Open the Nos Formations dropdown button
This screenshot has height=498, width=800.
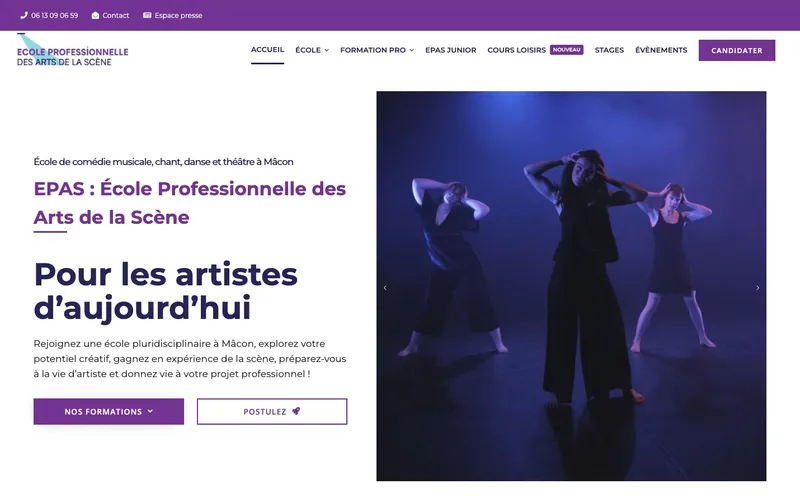click(109, 411)
